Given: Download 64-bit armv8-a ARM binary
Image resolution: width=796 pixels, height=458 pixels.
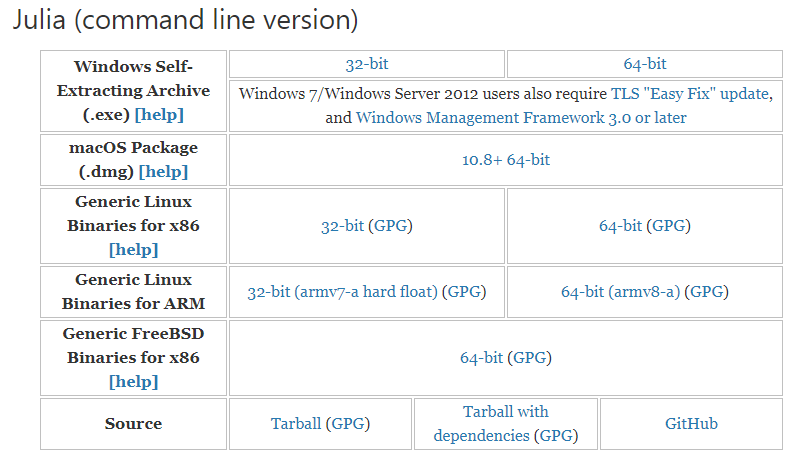Looking at the screenshot, I should 620,292.
